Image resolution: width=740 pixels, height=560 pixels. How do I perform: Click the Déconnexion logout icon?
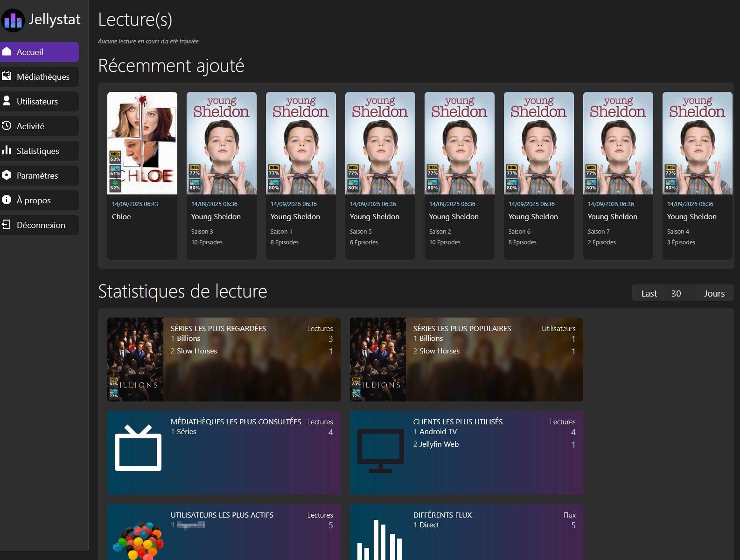7,224
